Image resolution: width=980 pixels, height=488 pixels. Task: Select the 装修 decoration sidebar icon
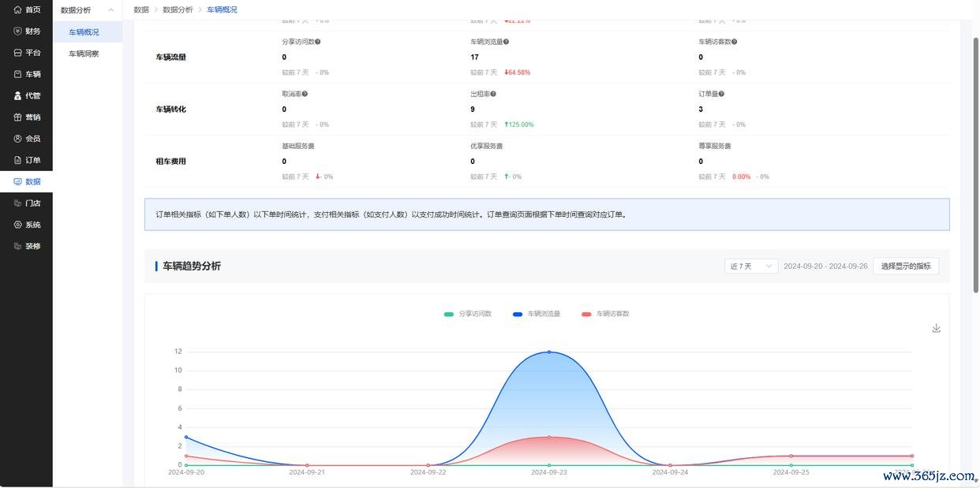(17, 246)
